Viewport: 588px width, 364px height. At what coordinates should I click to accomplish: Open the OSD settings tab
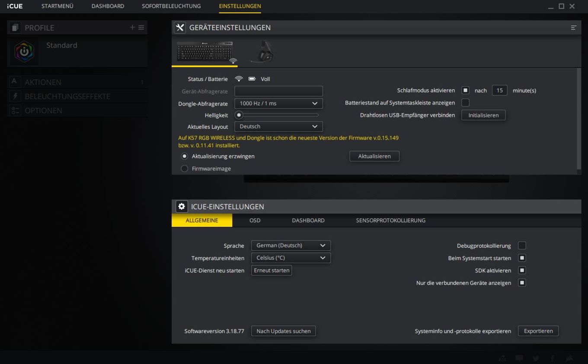pyautogui.click(x=255, y=220)
